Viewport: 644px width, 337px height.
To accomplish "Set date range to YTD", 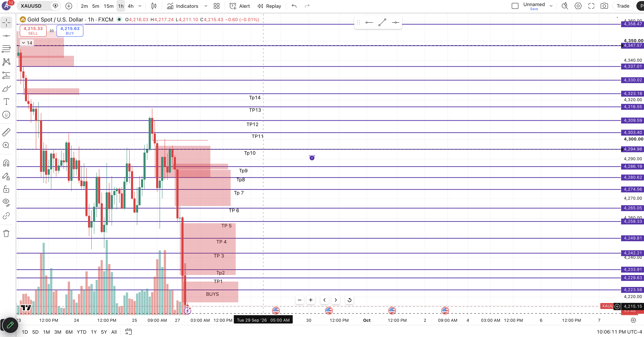I will click(x=81, y=332).
